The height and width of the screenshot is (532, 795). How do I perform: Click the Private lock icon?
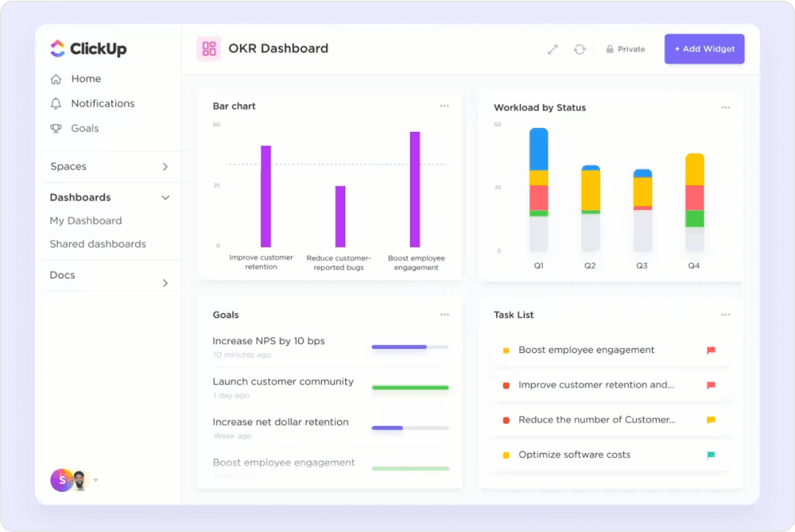[x=610, y=50]
